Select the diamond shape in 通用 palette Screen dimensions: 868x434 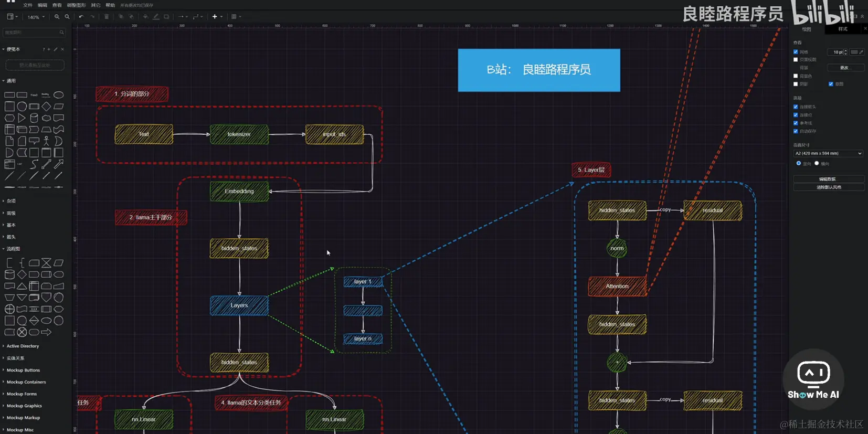pyautogui.click(x=46, y=107)
